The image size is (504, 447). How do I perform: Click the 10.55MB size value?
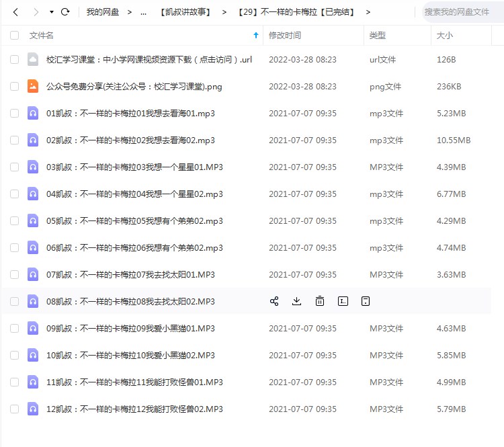pos(454,140)
